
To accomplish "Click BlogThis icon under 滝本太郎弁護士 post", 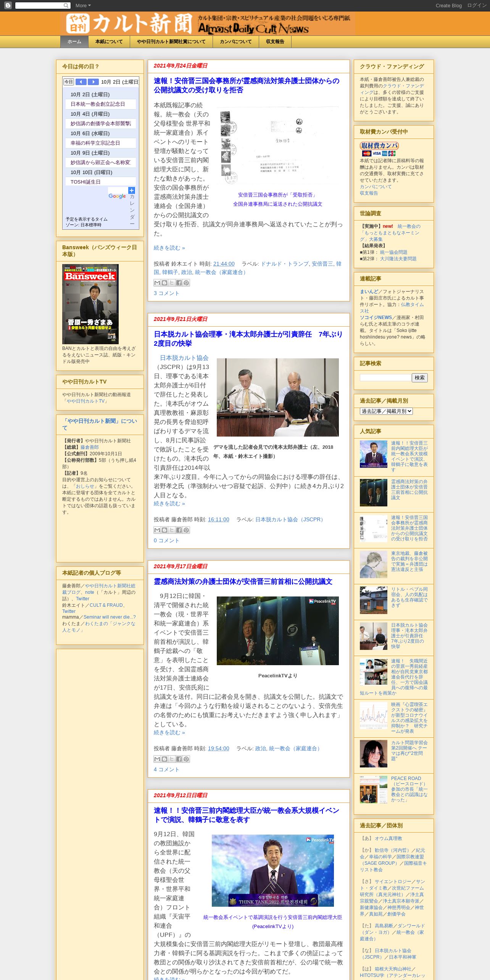I will (164, 530).
